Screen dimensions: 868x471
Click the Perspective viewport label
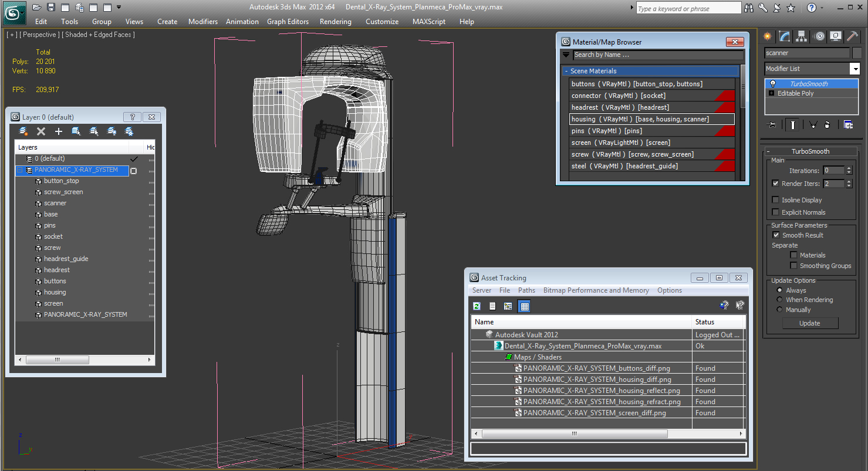[x=38, y=35]
